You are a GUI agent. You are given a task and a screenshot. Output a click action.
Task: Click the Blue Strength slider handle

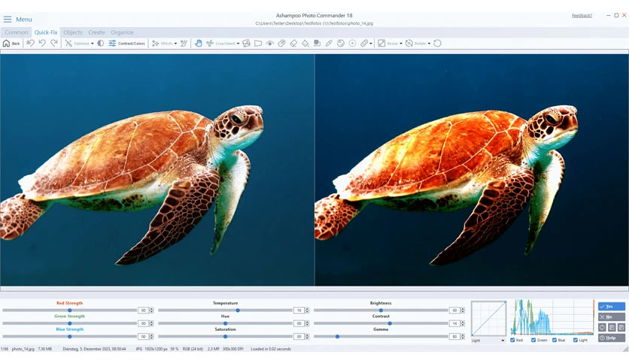click(70, 336)
